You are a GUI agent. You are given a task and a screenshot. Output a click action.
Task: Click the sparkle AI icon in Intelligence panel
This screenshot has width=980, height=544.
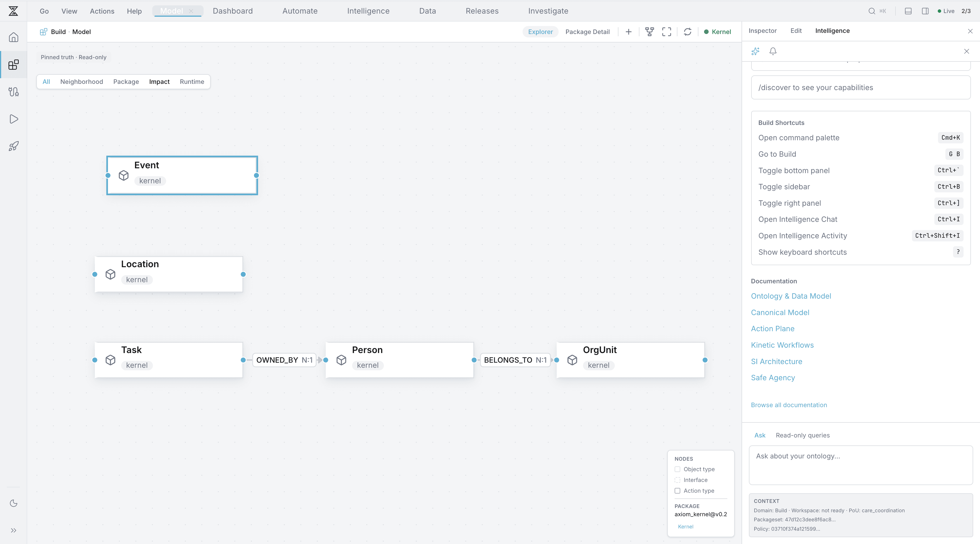(755, 51)
